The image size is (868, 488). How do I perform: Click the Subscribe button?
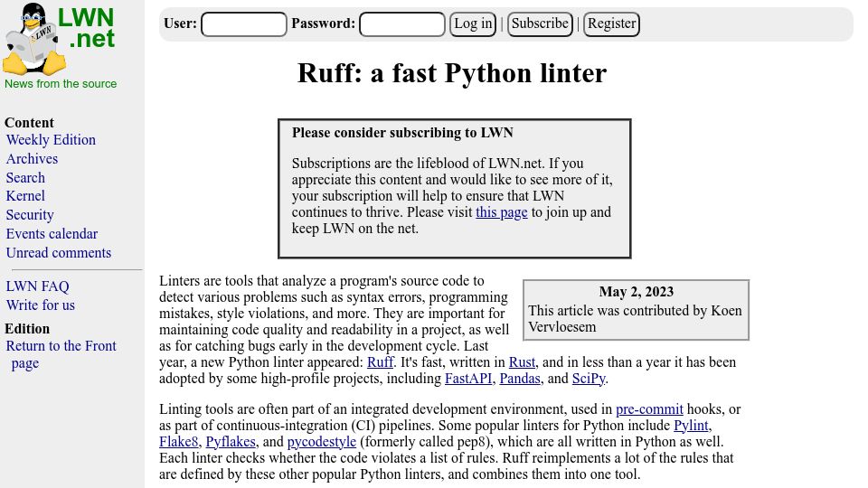point(540,24)
